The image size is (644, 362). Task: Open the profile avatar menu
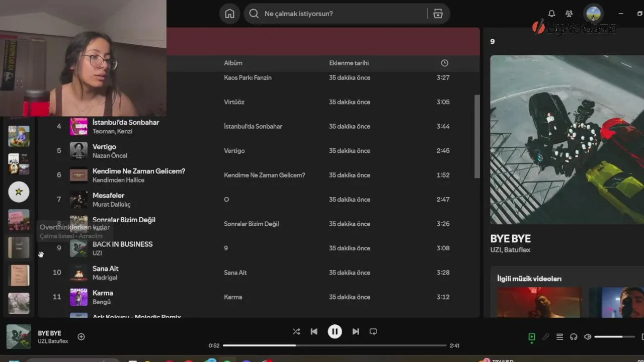pyautogui.click(x=594, y=14)
